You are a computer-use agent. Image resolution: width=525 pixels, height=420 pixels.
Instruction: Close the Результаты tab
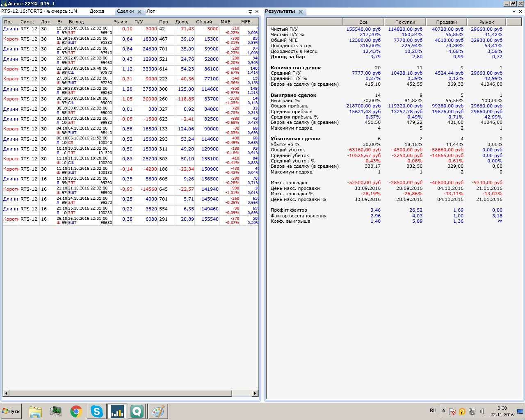click(300, 12)
